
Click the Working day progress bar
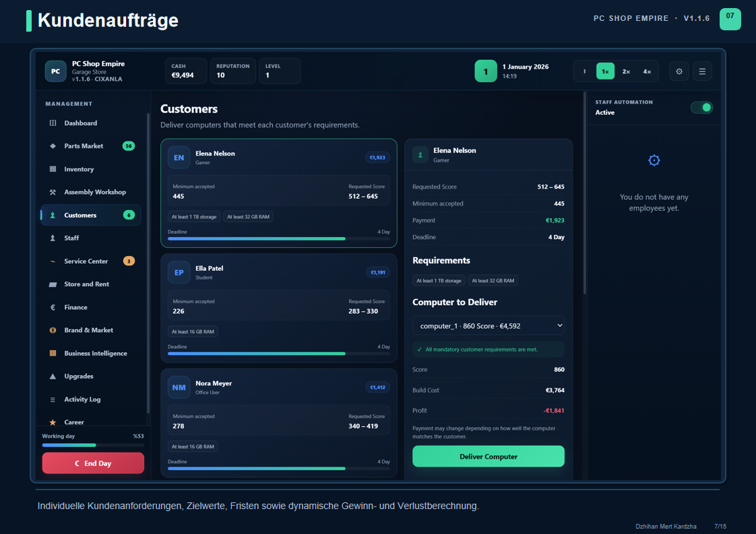pos(93,445)
